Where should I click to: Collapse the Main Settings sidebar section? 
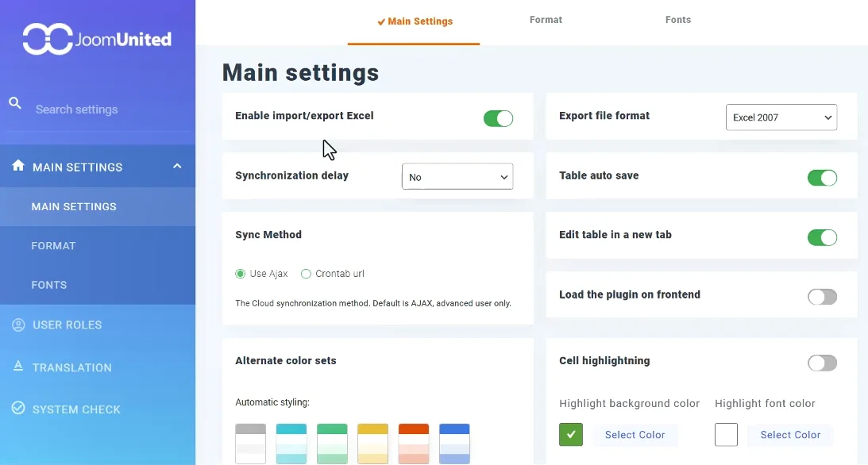(x=177, y=166)
